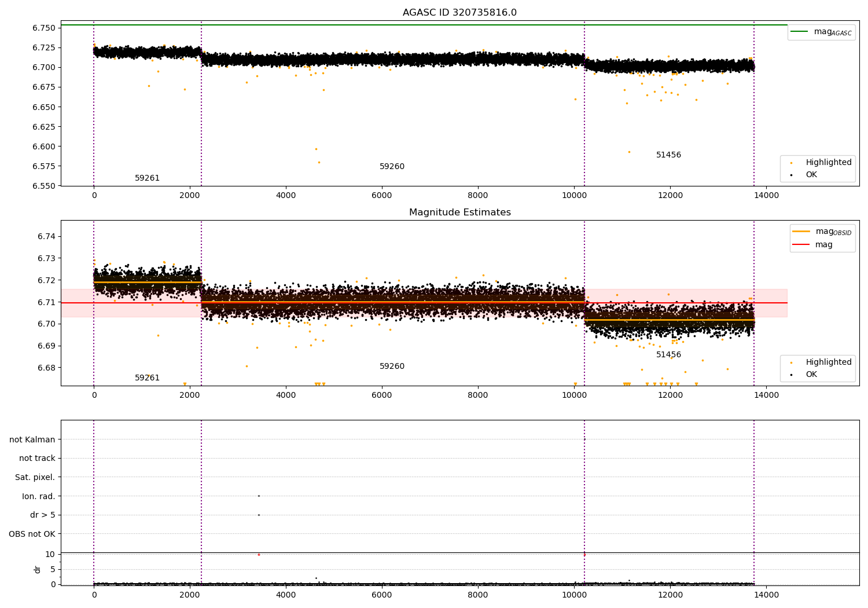Click the 8000 x-tick under the middle plot
This screenshot has height=608, width=868.
click(478, 395)
